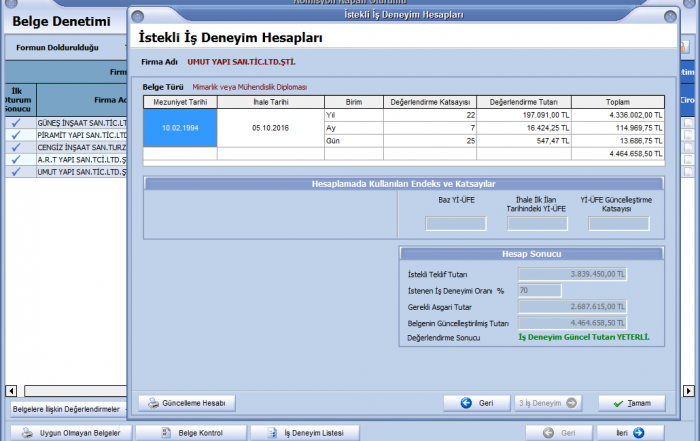Click the Güncelleme Hesabı printer icon
Image resolution: width=700 pixels, height=441 pixels.
153,403
